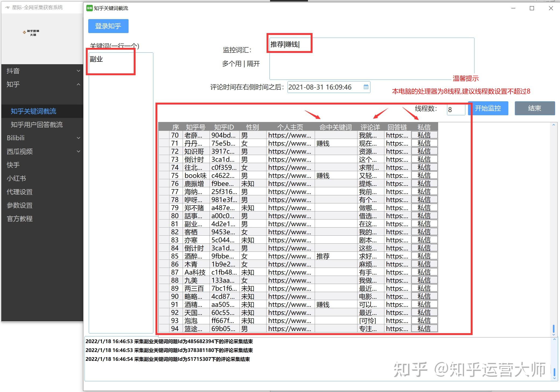Click 私信 button for row 75
The width and height of the screenshot is (560, 392).
424,175
